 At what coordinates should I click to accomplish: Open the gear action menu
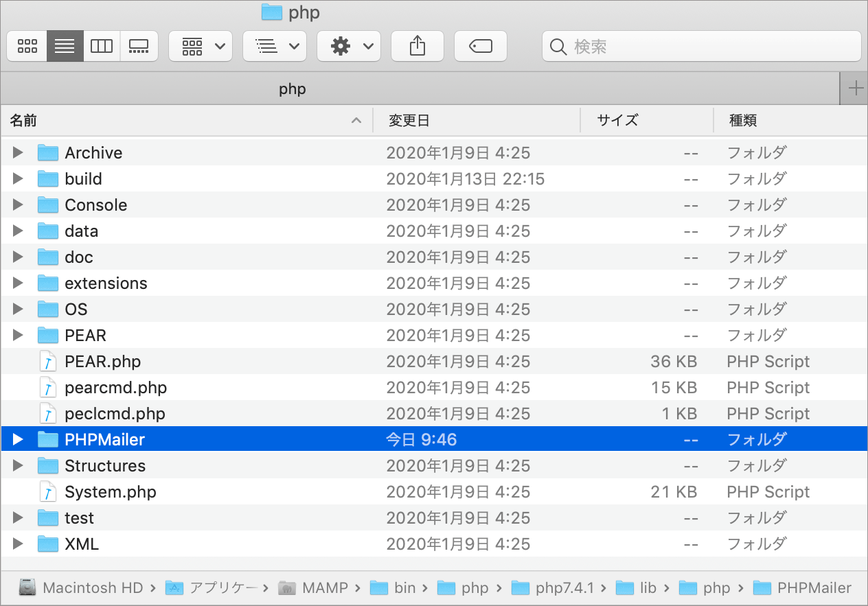pos(351,46)
